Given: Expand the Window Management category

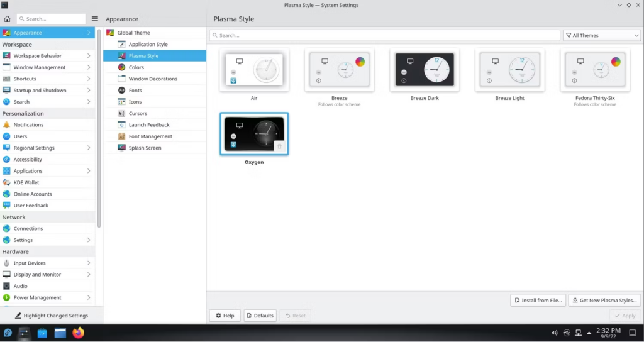Looking at the screenshot, I should [89, 67].
